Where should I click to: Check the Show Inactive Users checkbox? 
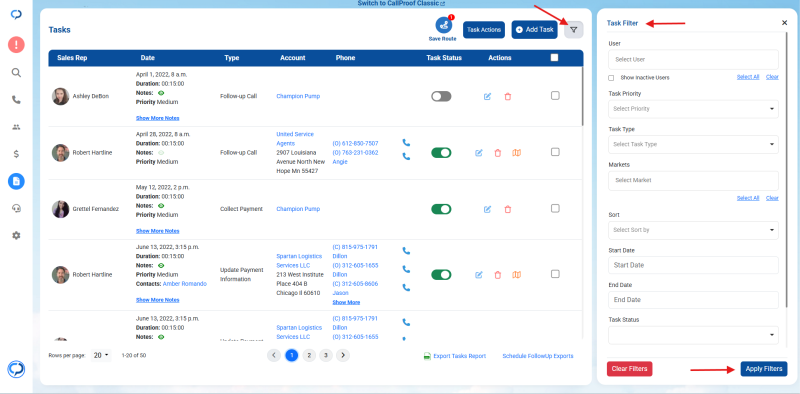[611, 78]
